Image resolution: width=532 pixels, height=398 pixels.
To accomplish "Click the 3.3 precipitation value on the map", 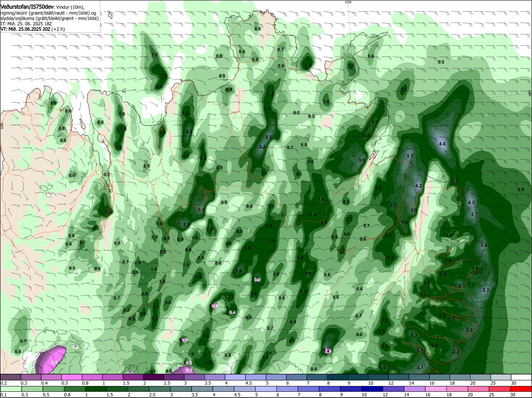I will [x=201, y=210].
